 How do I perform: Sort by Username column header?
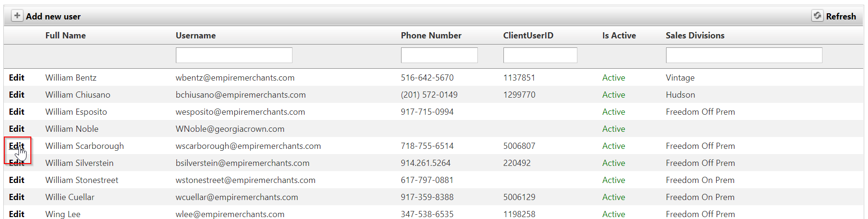coord(195,36)
